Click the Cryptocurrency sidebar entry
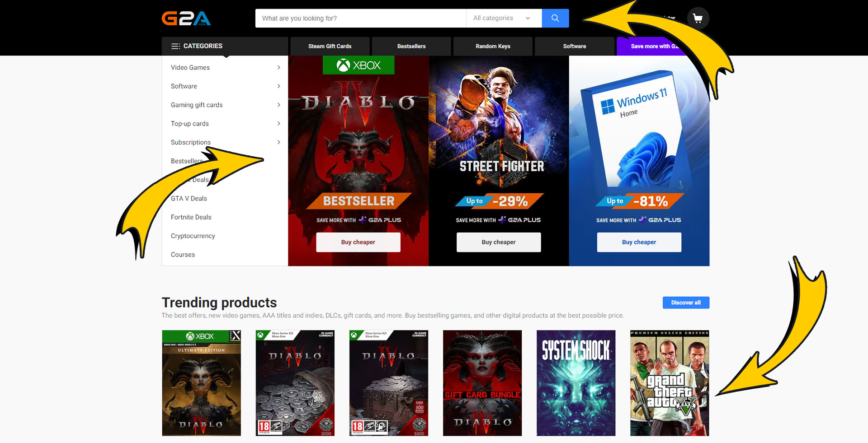This screenshot has height=443, width=868. pos(193,236)
